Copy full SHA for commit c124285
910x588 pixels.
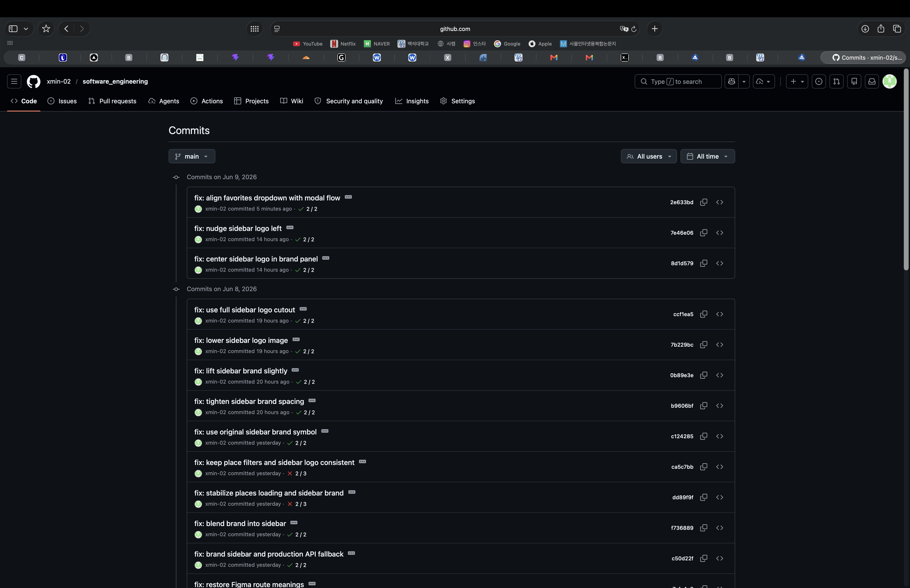[703, 436]
